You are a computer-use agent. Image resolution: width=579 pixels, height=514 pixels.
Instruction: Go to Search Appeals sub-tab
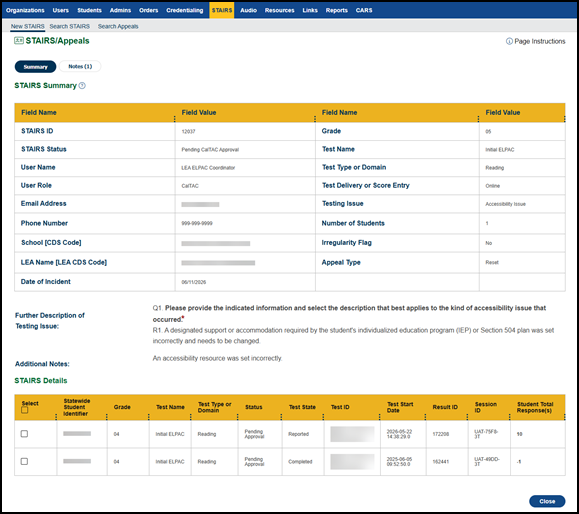(118, 27)
